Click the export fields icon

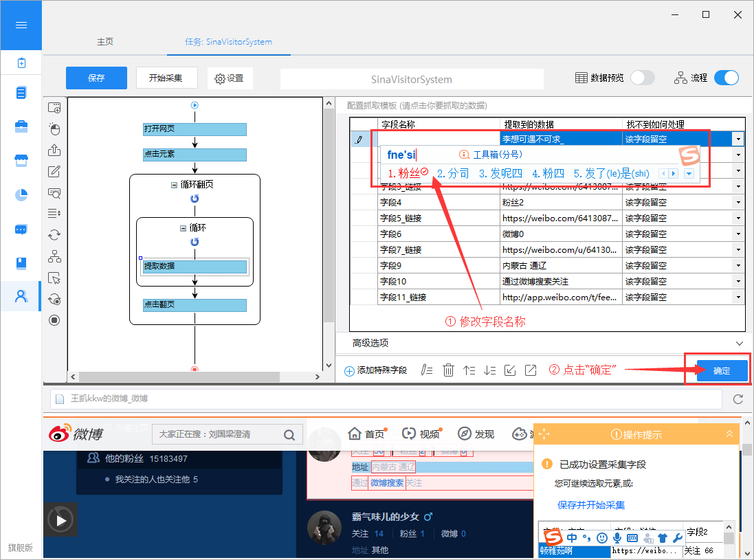pyautogui.click(x=531, y=370)
